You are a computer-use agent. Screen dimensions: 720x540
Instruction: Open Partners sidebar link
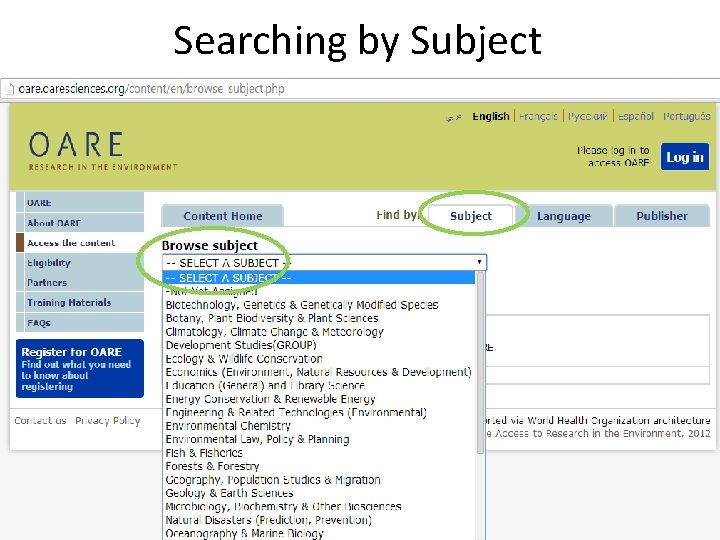tap(80, 282)
